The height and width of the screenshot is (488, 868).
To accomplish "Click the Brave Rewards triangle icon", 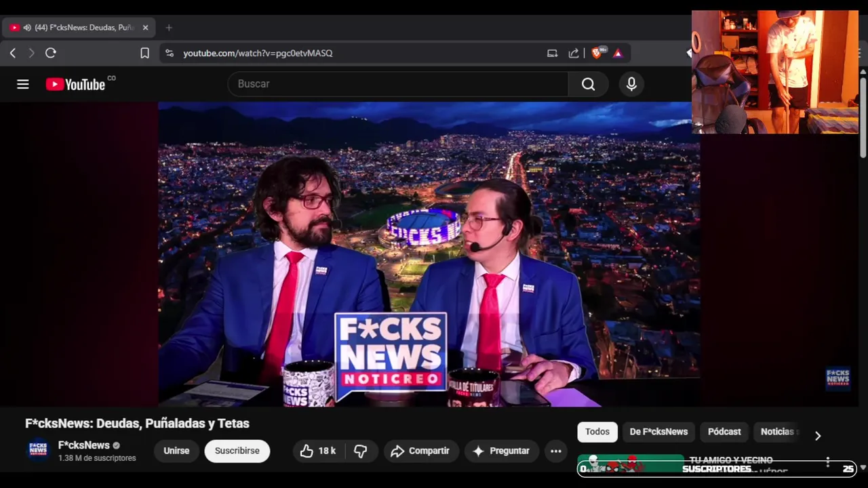I will pos(618,53).
